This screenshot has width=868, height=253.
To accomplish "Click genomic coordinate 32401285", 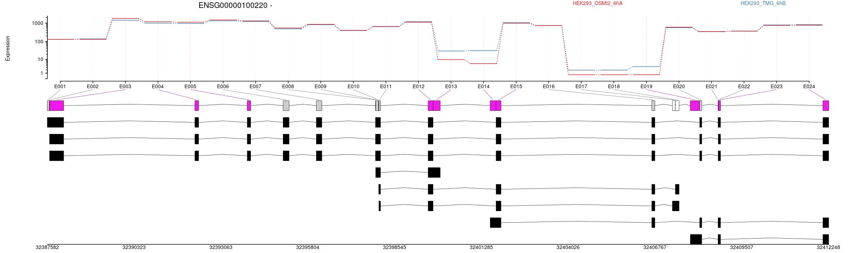I will pos(481,248).
